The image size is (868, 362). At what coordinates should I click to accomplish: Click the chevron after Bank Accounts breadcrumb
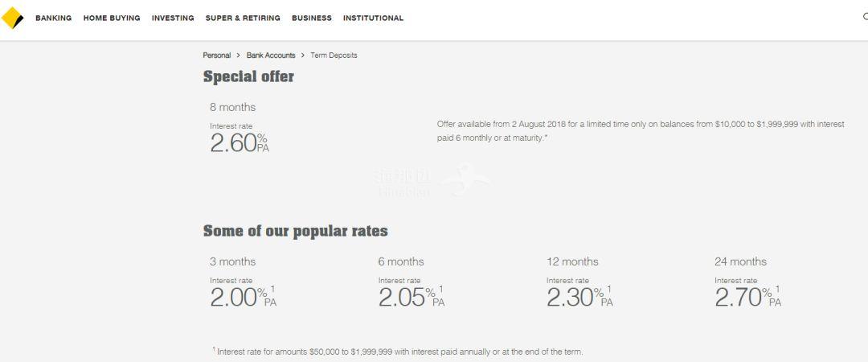click(x=303, y=56)
